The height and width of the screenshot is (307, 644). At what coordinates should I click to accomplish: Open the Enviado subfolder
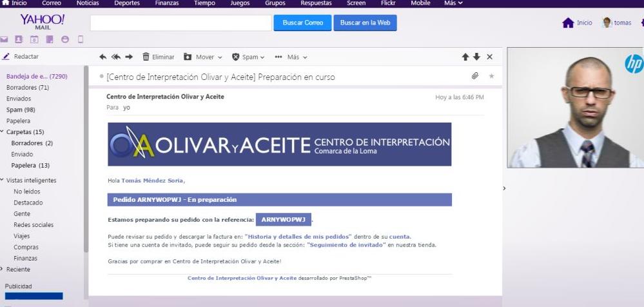pyautogui.click(x=22, y=154)
